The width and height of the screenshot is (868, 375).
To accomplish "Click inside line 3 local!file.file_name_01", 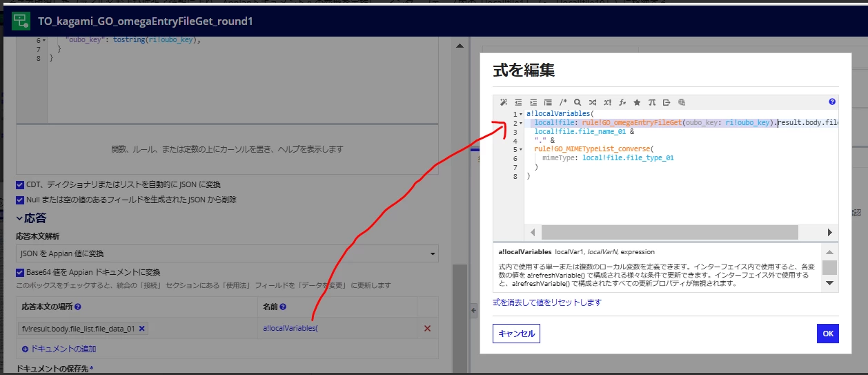I will click(x=581, y=131).
